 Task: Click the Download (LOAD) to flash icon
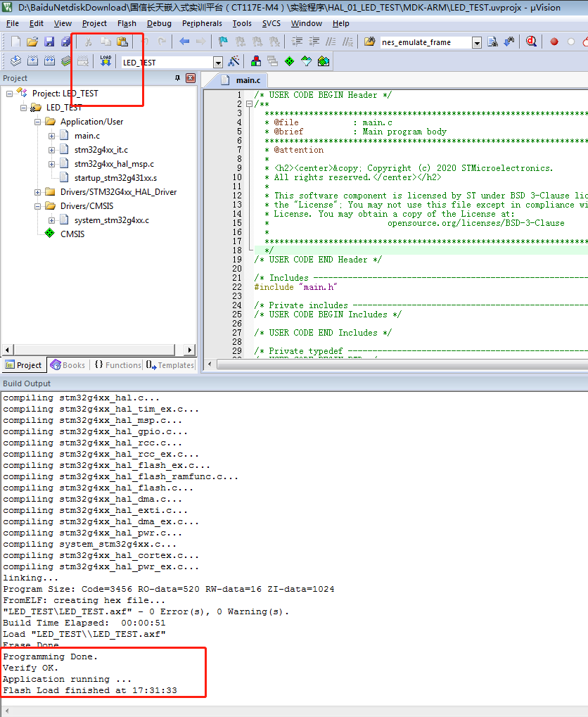click(x=106, y=62)
